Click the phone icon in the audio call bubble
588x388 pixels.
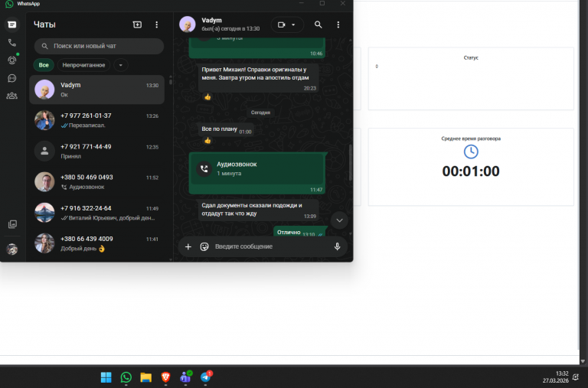click(x=204, y=169)
